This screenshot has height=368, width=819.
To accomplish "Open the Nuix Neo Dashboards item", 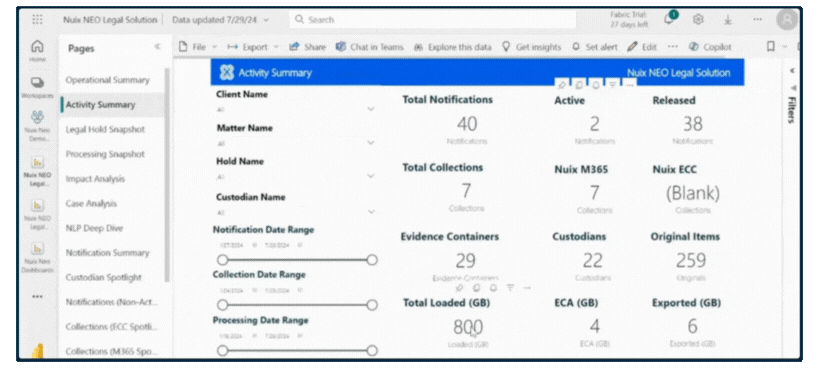I will tap(38, 257).
